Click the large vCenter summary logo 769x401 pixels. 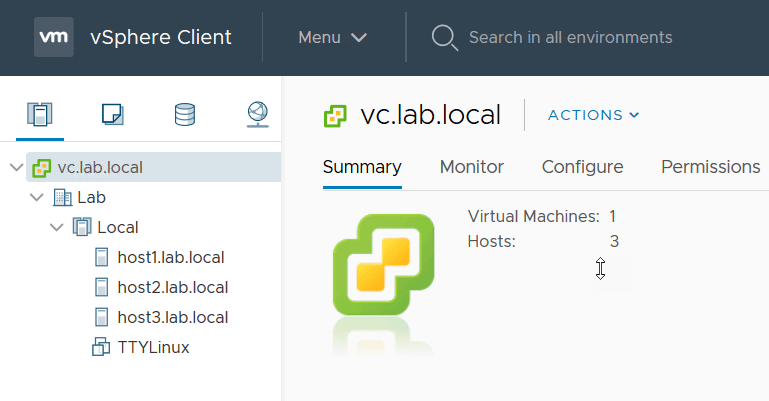[x=384, y=265]
